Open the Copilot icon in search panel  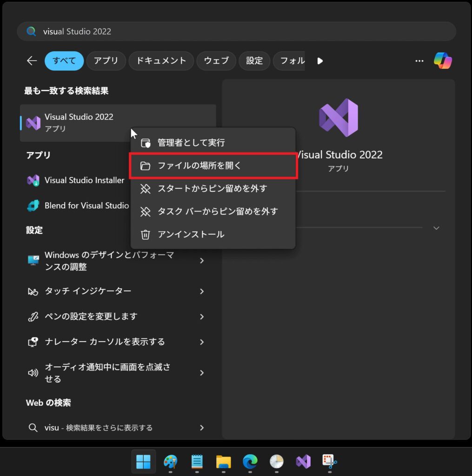443,61
